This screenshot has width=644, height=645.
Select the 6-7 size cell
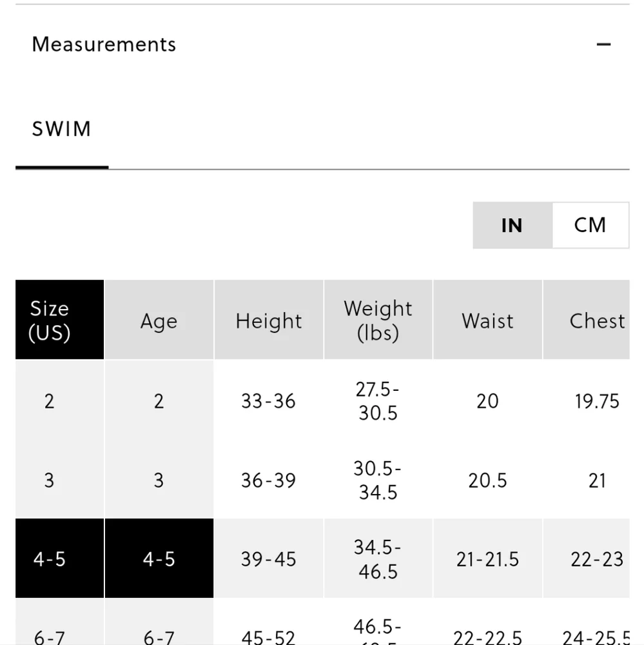[x=59, y=622]
